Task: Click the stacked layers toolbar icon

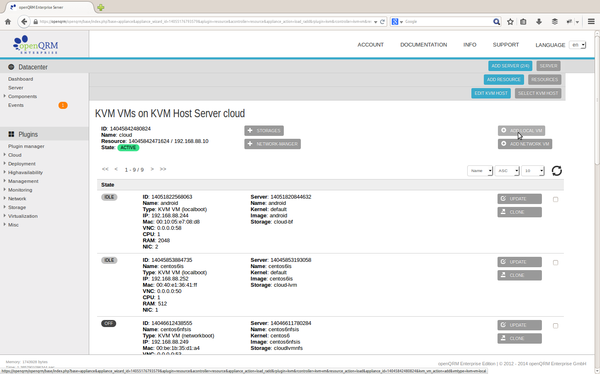Action: tap(554, 22)
